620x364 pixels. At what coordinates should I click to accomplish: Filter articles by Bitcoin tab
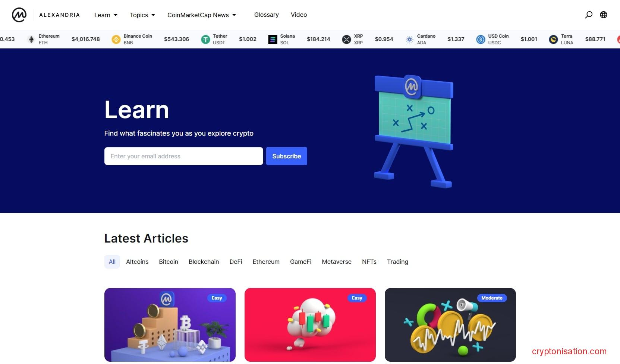click(169, 262)
